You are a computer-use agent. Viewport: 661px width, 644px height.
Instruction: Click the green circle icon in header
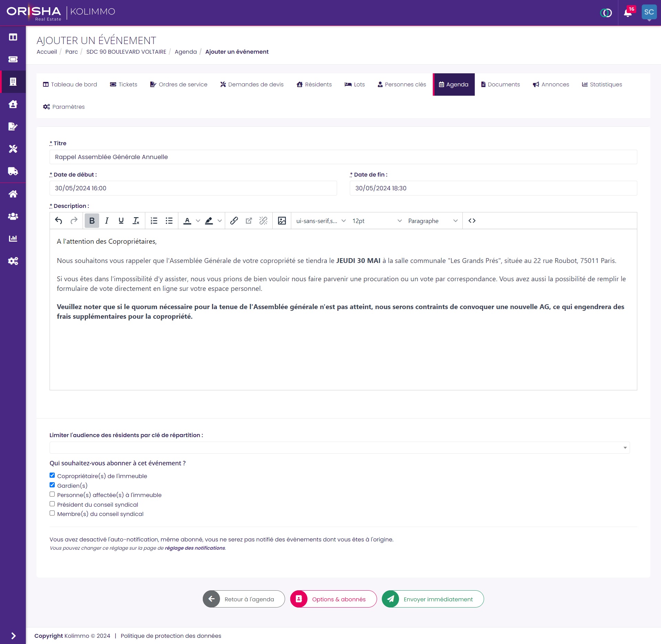[x=606, y=13]
